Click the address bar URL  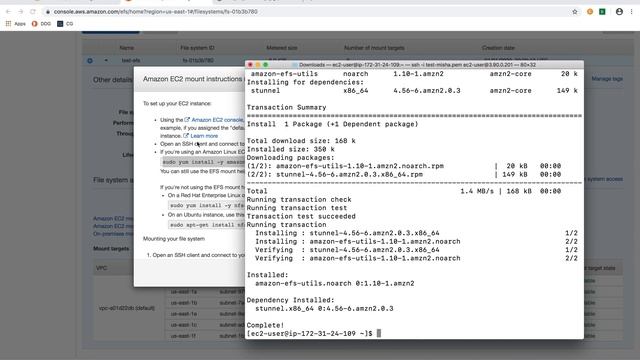(156, 12)
